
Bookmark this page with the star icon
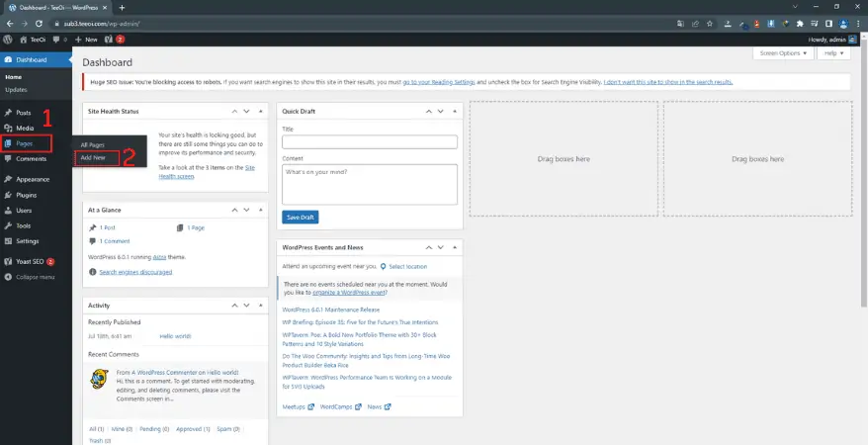tap(710, 24)
